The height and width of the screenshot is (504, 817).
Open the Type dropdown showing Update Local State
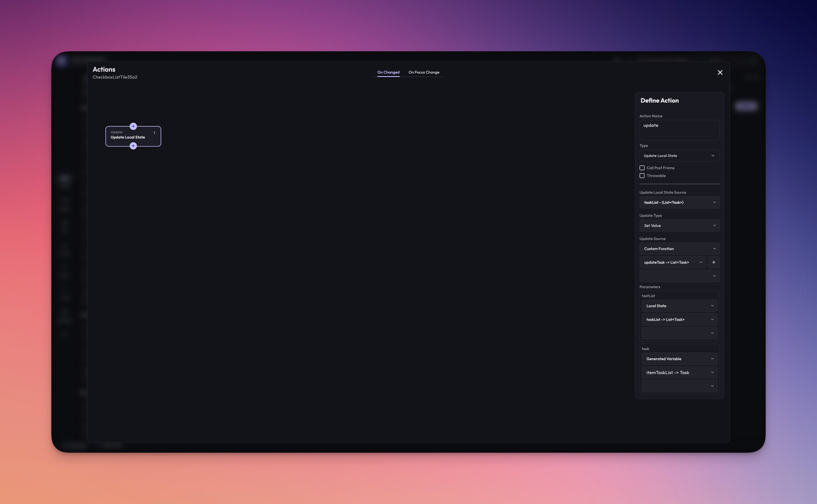pyautogui.click(x=679, y=156)
